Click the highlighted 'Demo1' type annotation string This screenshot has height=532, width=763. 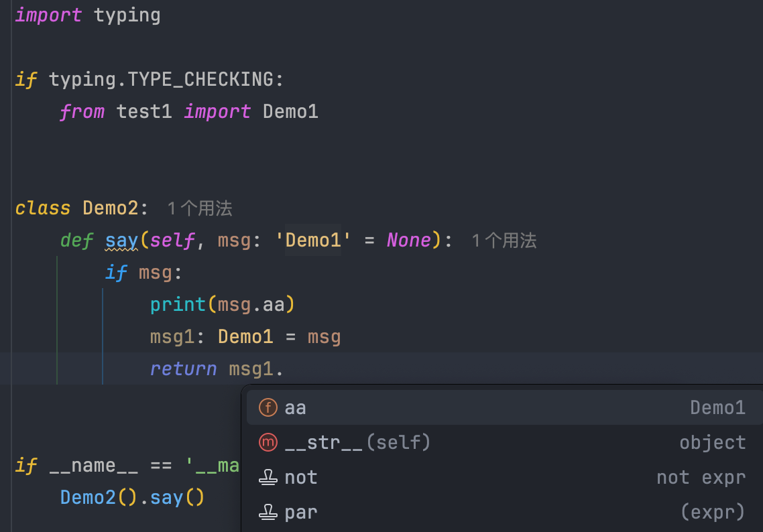tap(313, 240)
